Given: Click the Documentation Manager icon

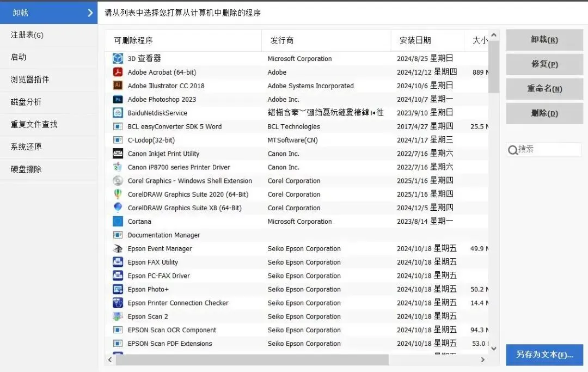Looking at the screenshot, I should 118,235.
